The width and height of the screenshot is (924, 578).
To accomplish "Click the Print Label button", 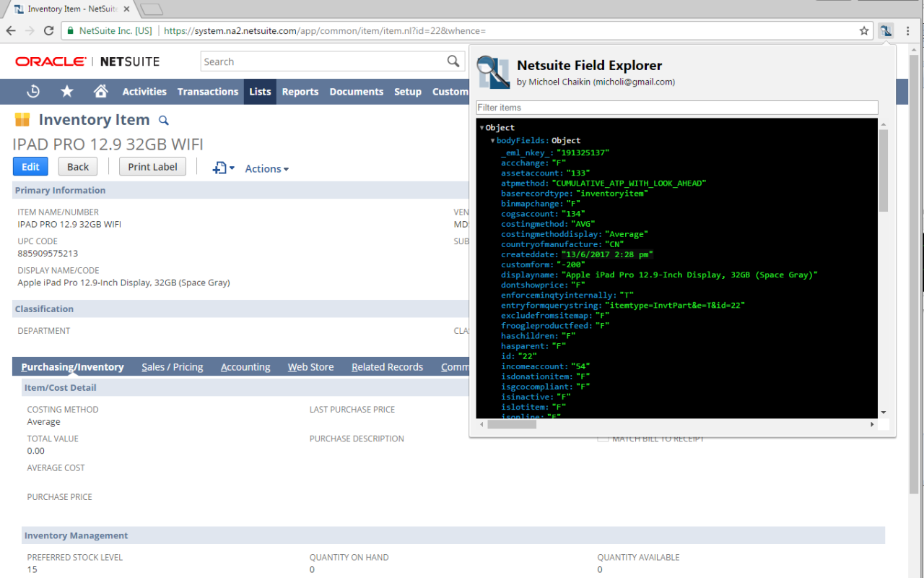I will tap(152, 166).
